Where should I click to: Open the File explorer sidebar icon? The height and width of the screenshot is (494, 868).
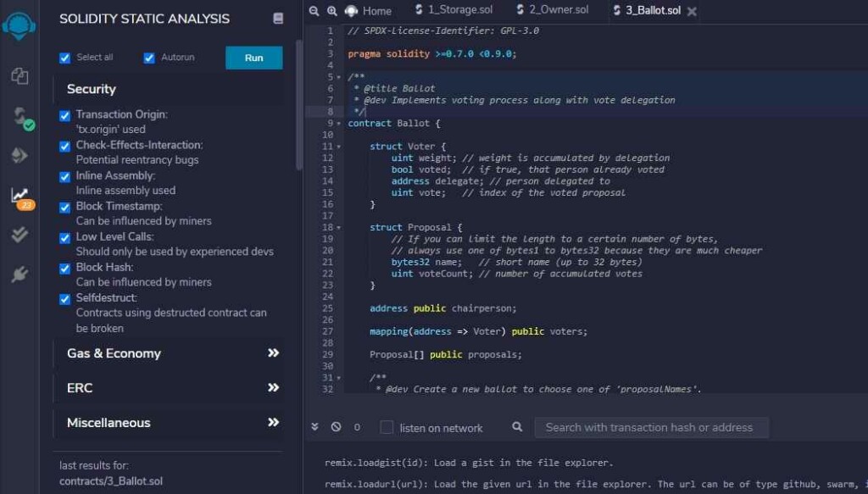(20, 75)
